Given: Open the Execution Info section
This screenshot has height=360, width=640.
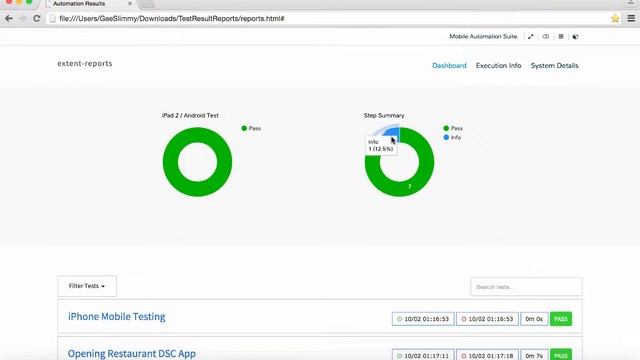Looking at the screenshot, I should 498,65.
